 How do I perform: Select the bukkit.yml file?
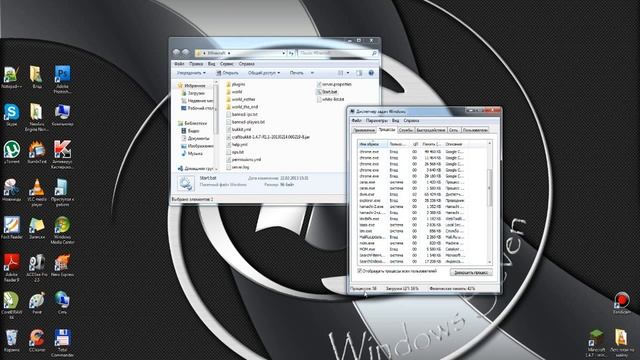click(x=238, y=129)
